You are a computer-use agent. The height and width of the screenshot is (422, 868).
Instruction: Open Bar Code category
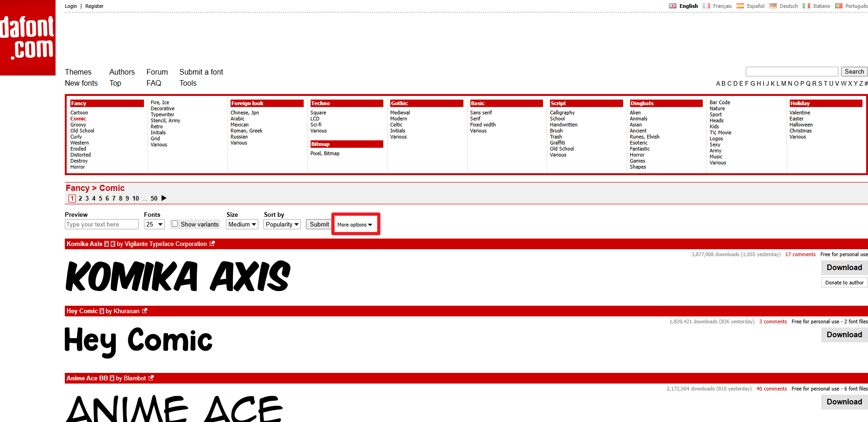pos(720,102)
